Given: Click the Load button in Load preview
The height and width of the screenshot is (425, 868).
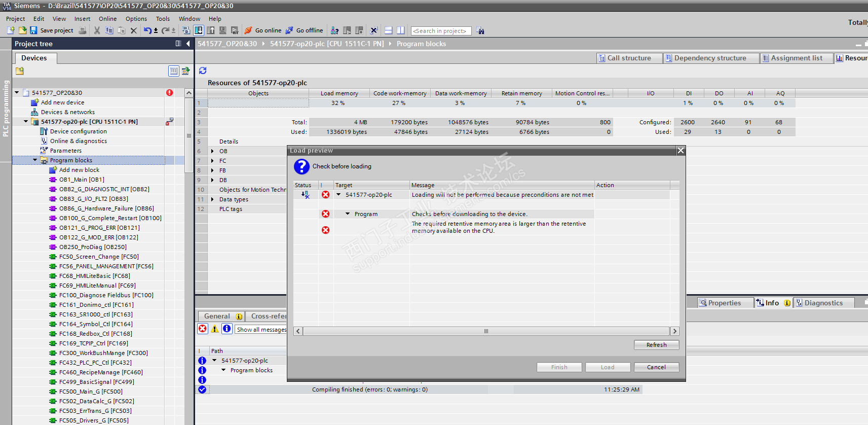Looking at the screenshot, I should click(x=608, y=367).
